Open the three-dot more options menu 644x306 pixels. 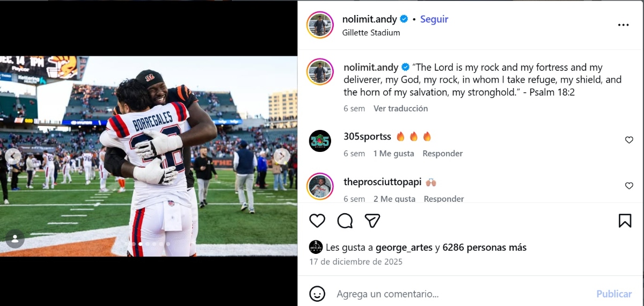[x=623, y=25]
